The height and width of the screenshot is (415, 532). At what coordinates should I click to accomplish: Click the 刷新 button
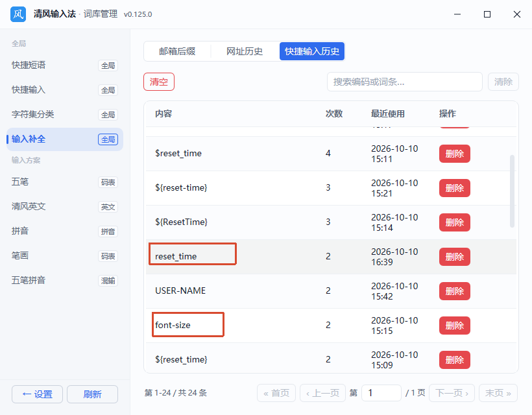pos(92,394)
